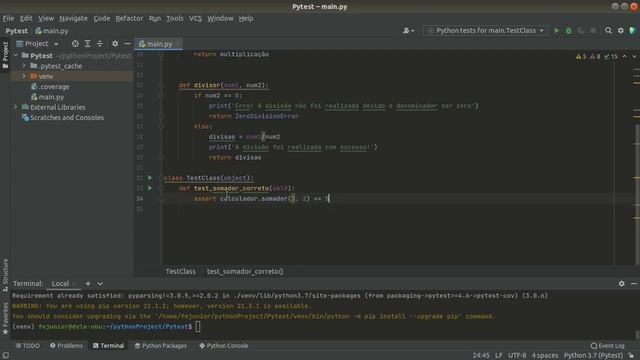The height and width of the screenshot is (360, 640).
Task: Click test_somador_correto() in editor breadcrumb
Action: tap(245, 271)
